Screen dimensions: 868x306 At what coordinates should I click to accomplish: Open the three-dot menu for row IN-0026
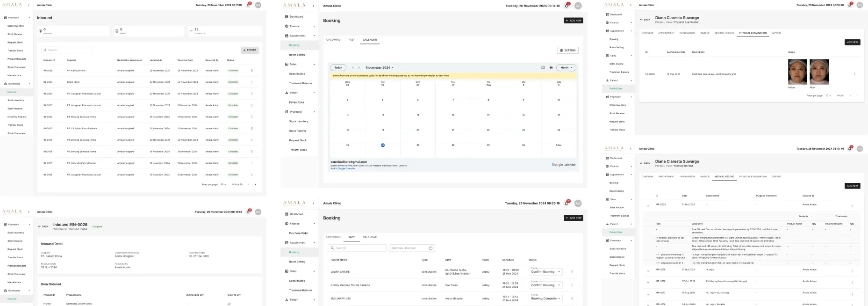coord(252,71)
